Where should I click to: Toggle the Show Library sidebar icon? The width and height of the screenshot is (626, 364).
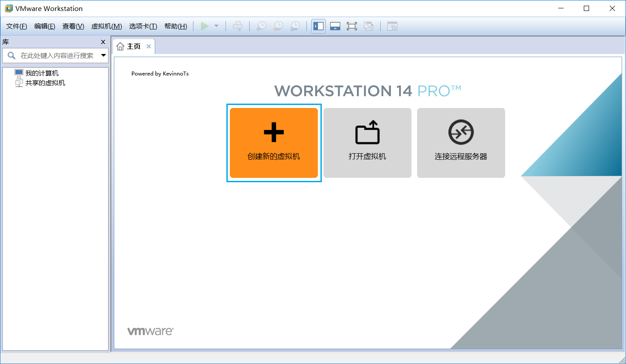click(318, 26)
